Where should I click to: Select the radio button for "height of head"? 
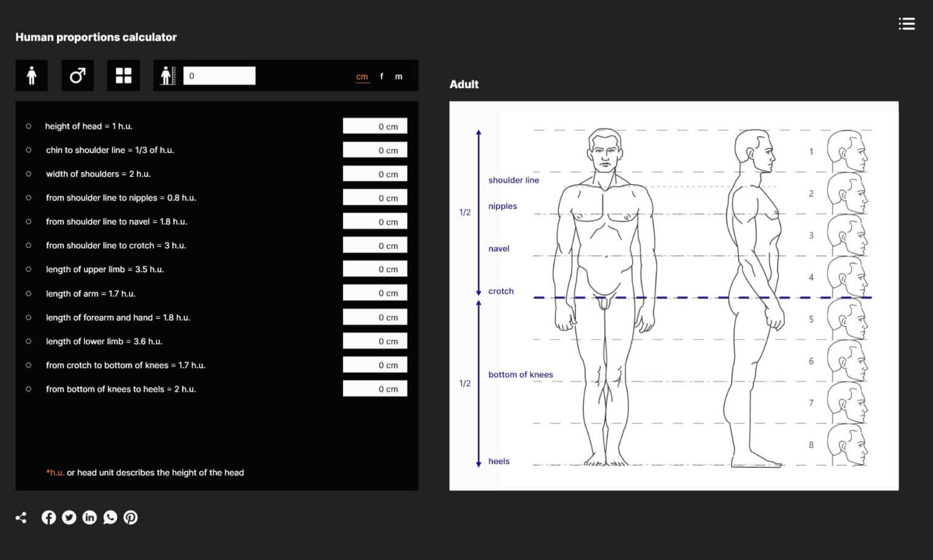pyautogui.click(x=29, y=126)
